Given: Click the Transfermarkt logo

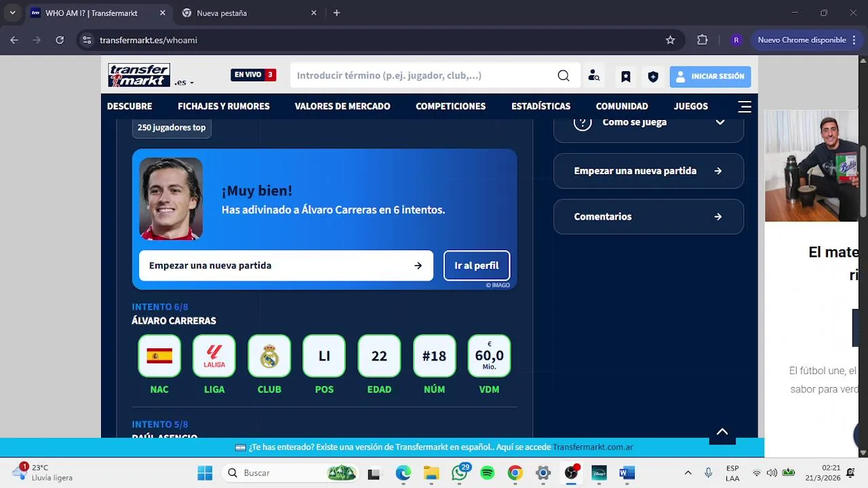Looking at the screenshot, I should (139, 75).
